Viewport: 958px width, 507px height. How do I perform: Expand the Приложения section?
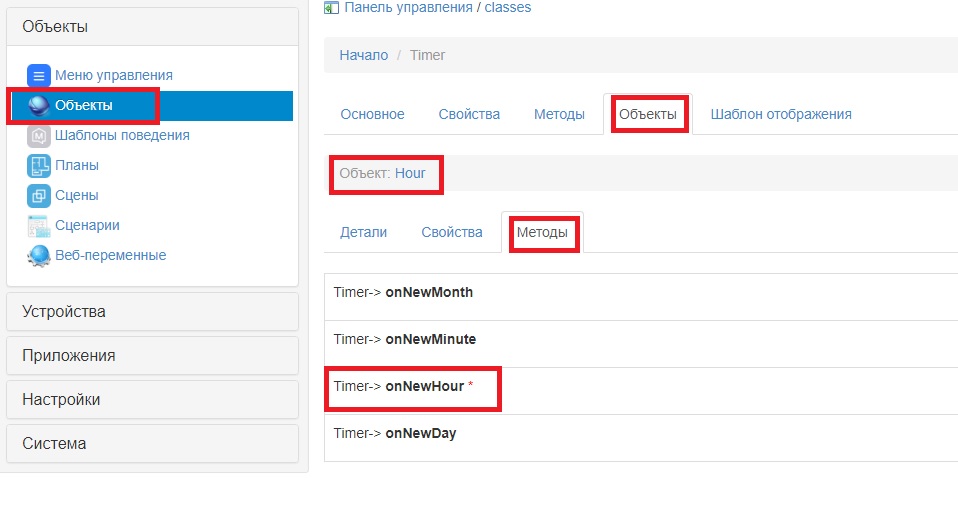[152, 356]
